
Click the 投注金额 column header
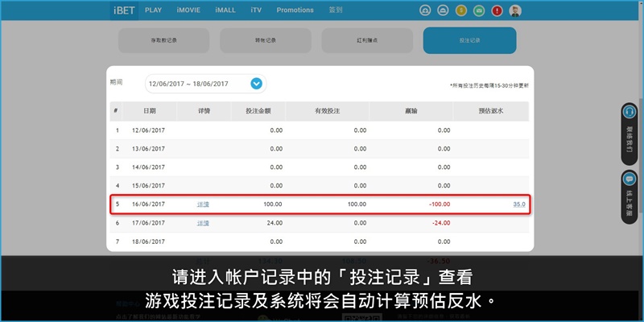[x=258, y=111]
